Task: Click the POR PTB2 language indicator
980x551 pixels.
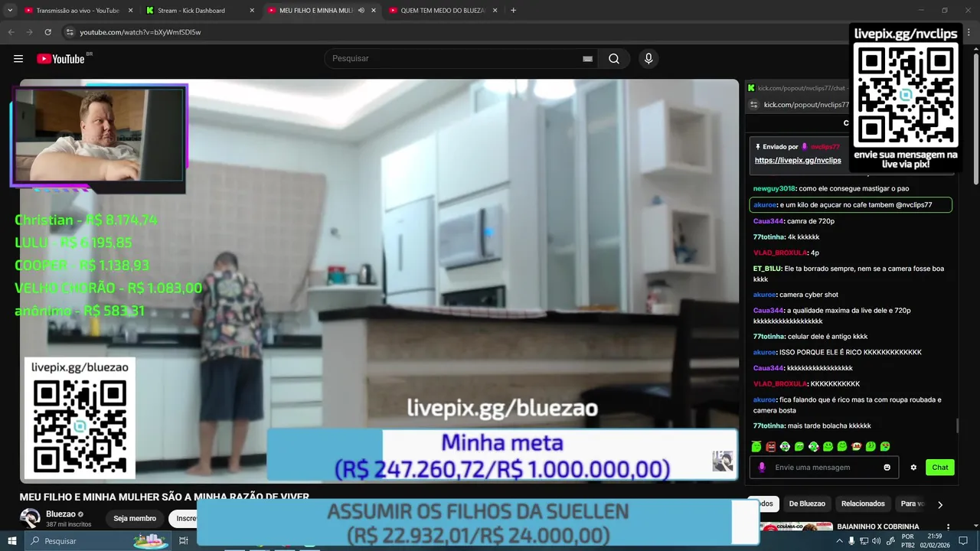Action: pos(908,541)
